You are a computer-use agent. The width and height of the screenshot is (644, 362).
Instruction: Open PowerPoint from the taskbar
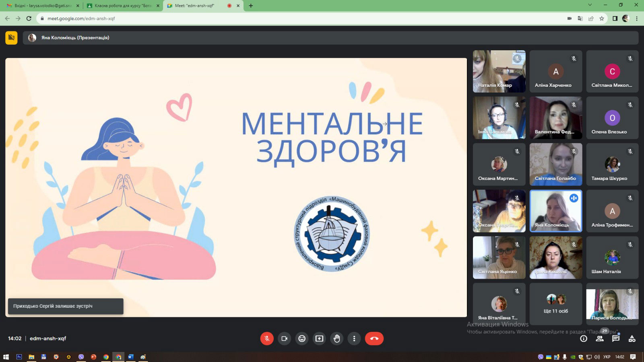(93, 357)
